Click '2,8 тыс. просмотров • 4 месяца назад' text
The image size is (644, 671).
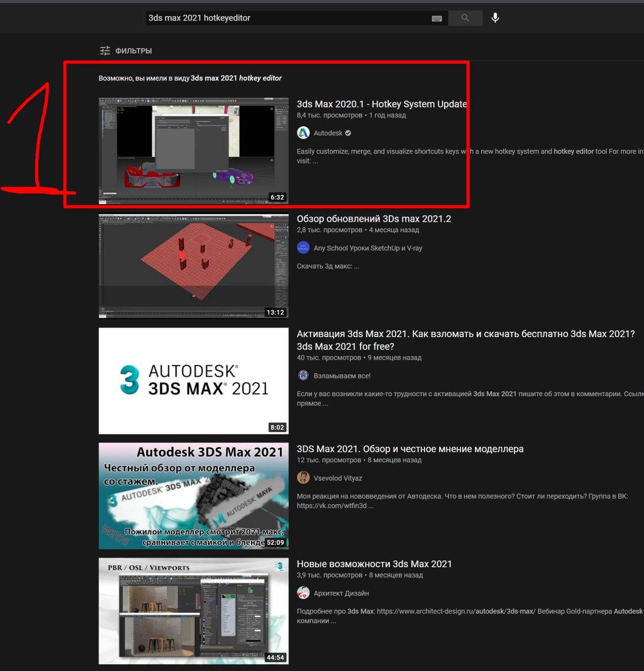click(358, 230)
